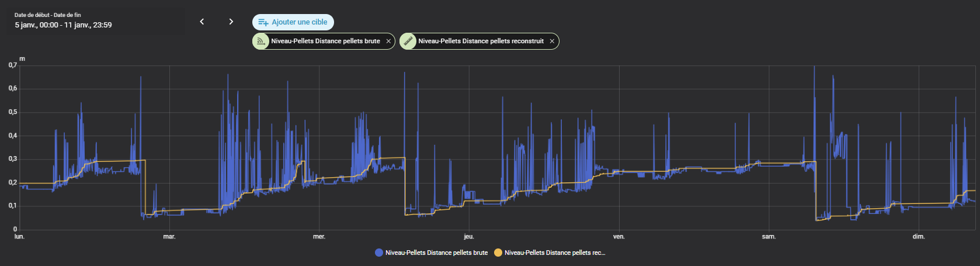Image resolution: width=980 pixels, height=266 pixels.
Task: Toggle pellets brute series in legend
Action: click(436, 253)
